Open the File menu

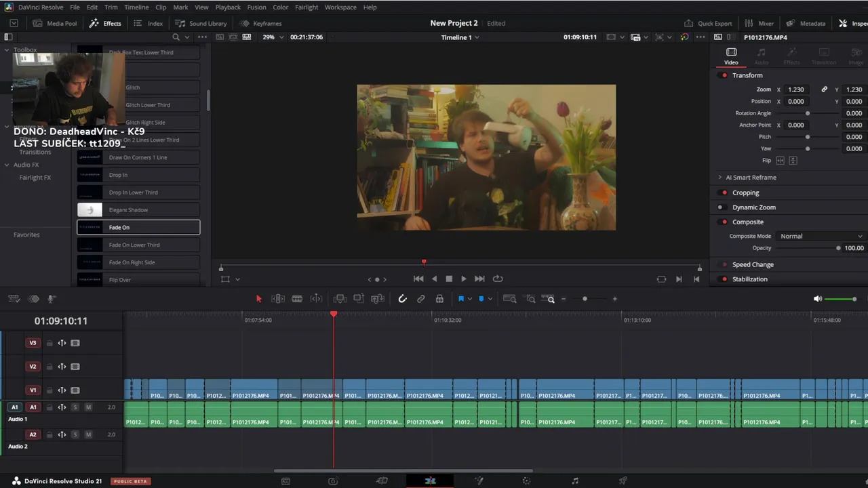tap(75, 7)
